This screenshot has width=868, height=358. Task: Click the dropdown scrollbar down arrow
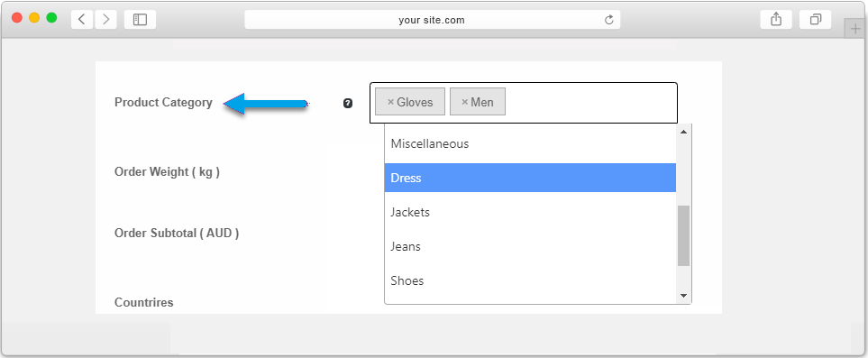683,296
